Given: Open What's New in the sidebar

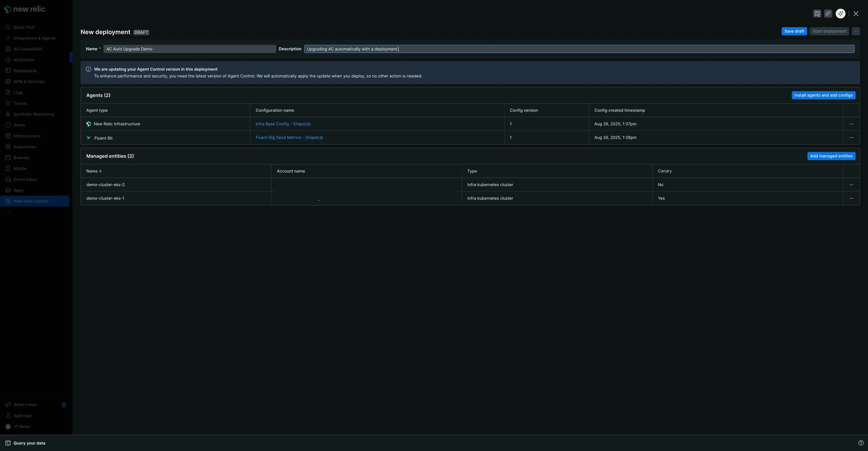Looking at the screenshot, I should [25, 404].
